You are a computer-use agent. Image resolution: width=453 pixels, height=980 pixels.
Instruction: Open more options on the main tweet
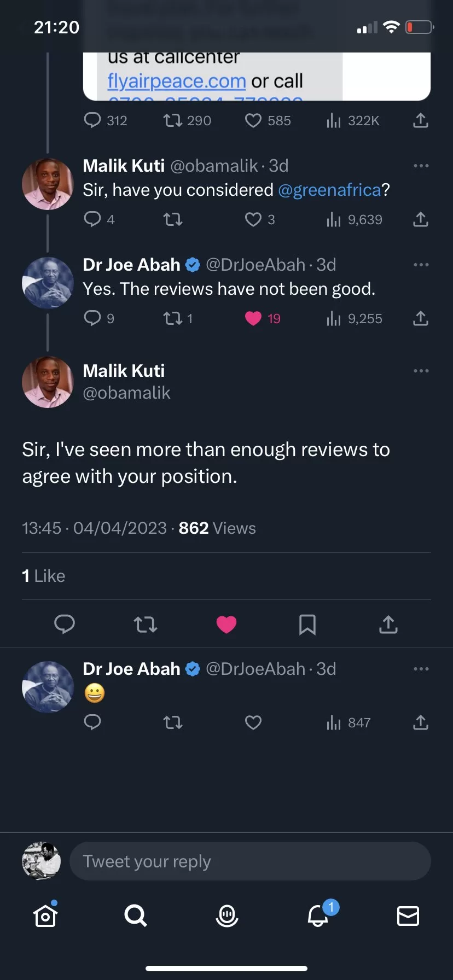(x=421, y=371)
